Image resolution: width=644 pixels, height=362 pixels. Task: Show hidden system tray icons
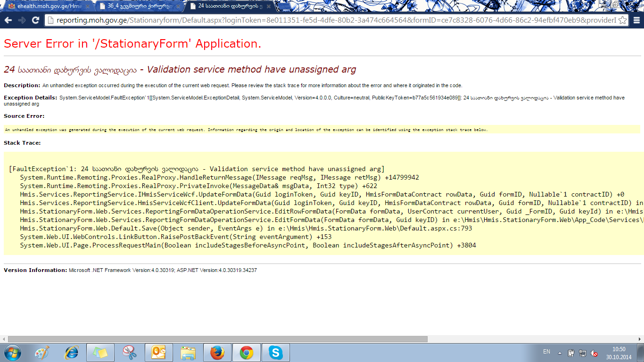coord(560,353)
